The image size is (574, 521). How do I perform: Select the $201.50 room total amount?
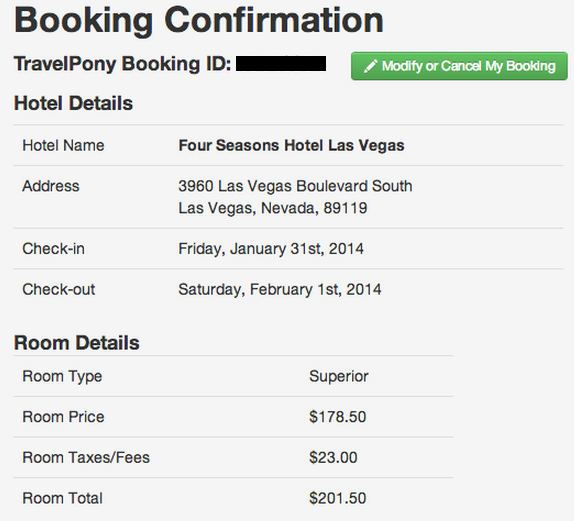point(338,498)
